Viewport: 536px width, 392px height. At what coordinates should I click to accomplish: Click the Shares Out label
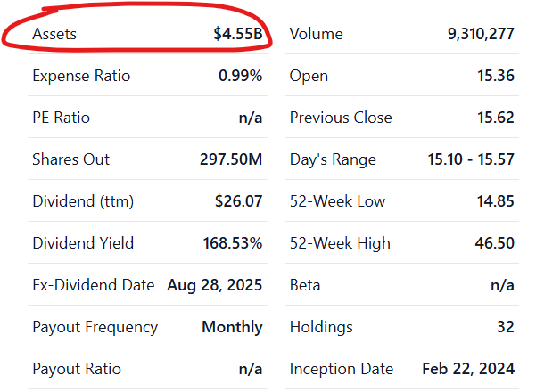click(70, 159)
